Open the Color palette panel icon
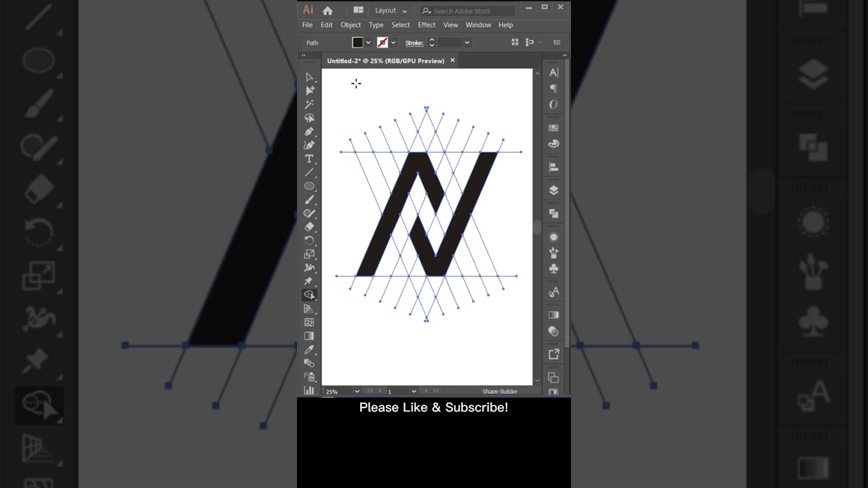The image size is (868, 488). tap(553, 144)
